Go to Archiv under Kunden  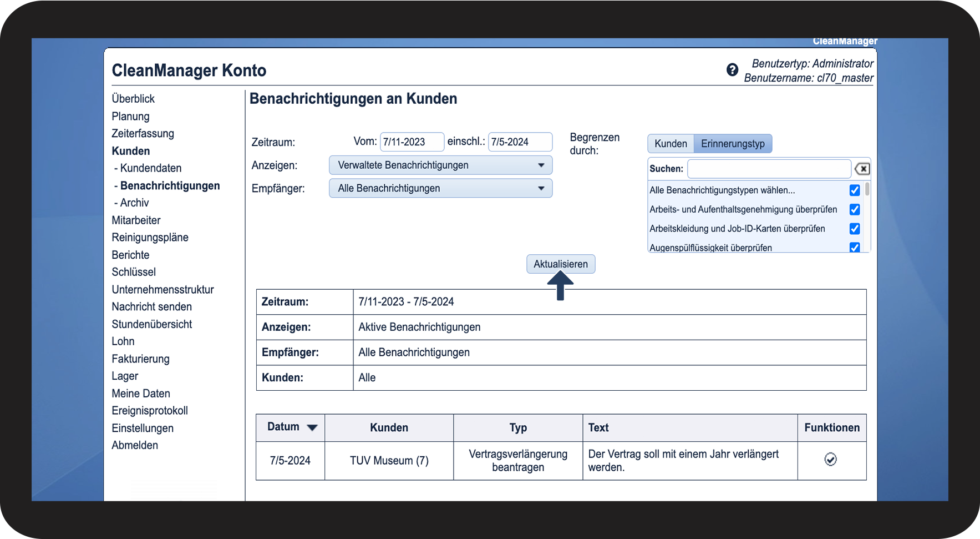tap(134, 203)
